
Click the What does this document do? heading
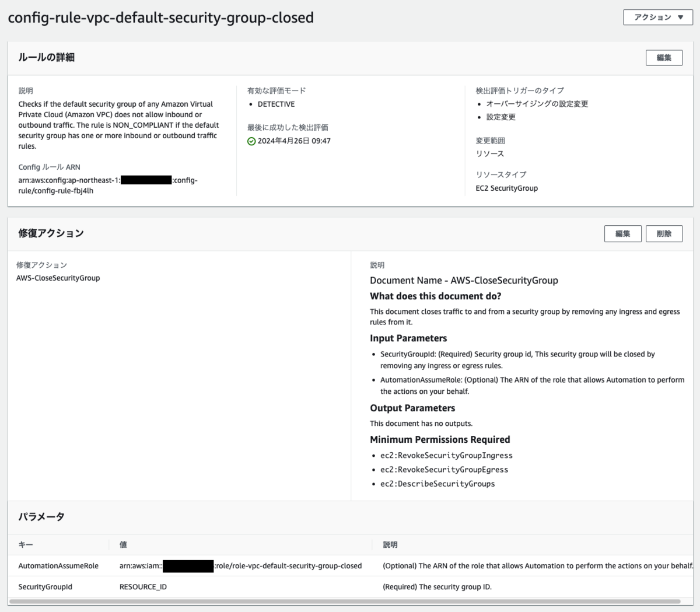[x=435, y=296]
